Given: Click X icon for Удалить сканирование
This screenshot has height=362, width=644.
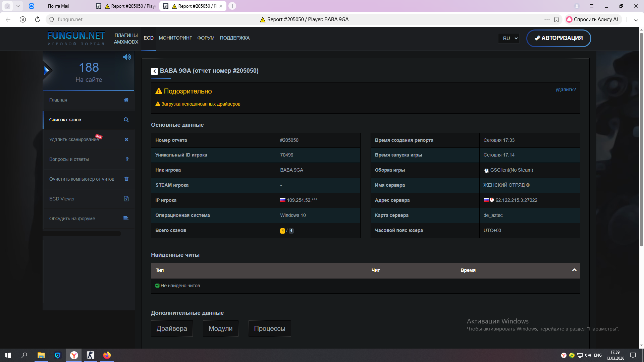Looking at the screenshot, I should [126, 139].
